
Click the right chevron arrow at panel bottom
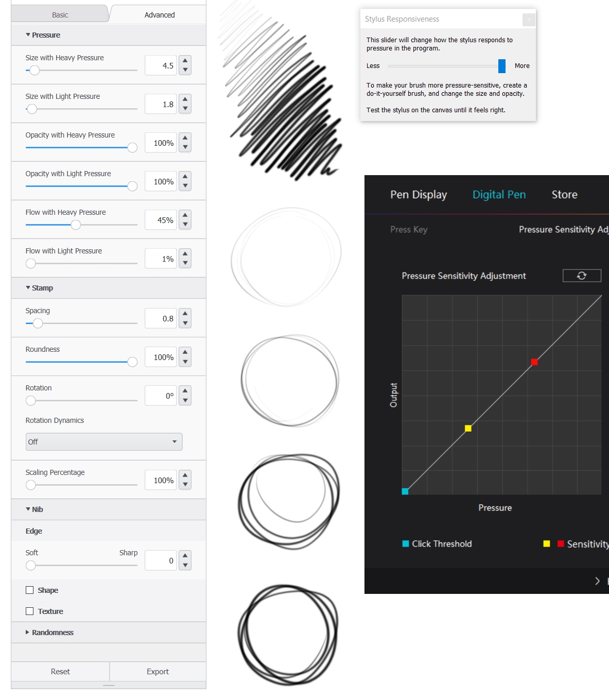click(x=597, y=581)
